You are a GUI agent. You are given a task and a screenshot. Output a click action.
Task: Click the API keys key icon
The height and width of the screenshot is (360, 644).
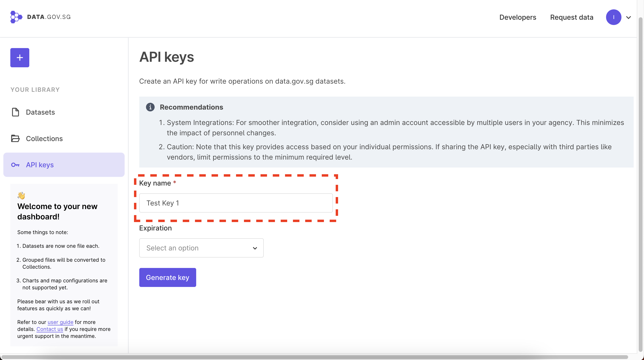tap(16, 165)
